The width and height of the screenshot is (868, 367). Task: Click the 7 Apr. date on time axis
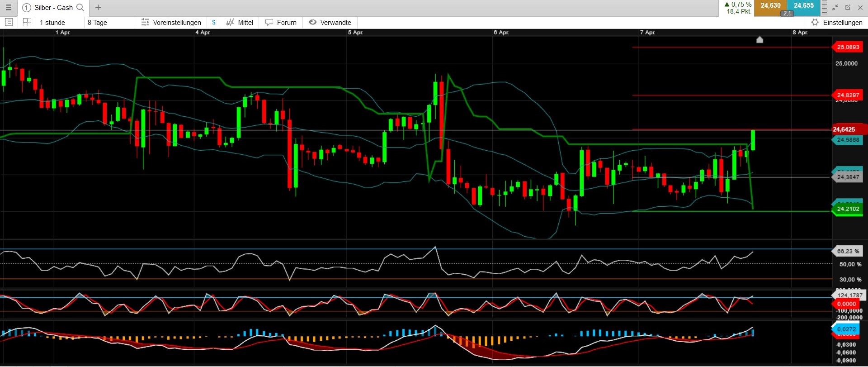(647, 33)
